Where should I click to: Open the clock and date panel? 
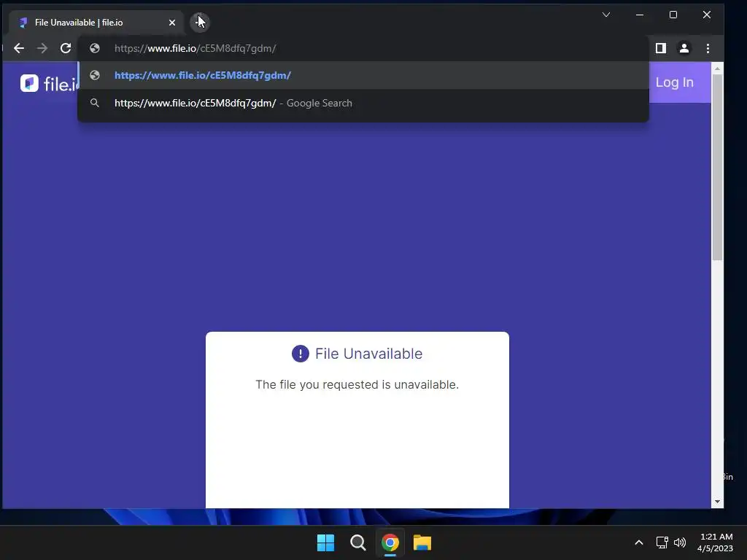(715, 542)
